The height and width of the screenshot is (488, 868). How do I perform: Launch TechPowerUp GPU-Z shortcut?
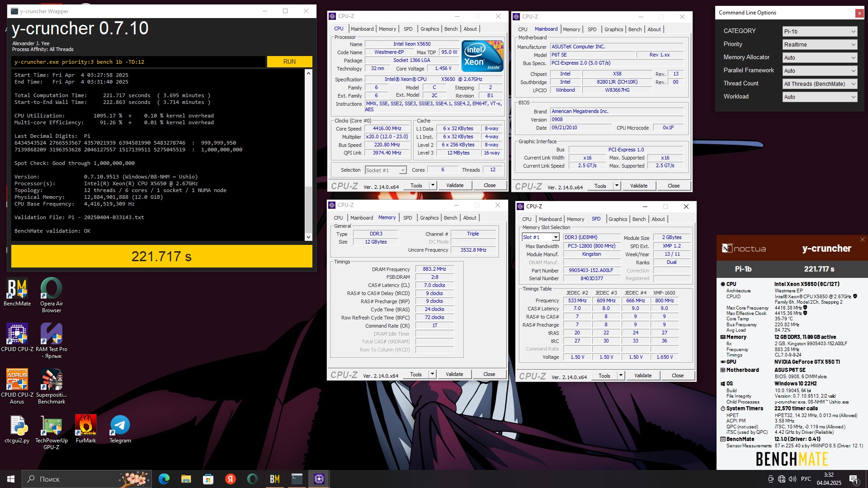click(52, 432)
